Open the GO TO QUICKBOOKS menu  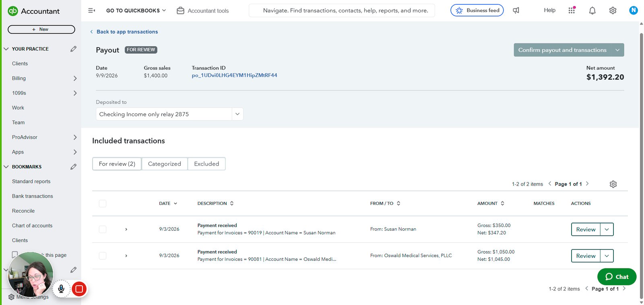(136, 10)
